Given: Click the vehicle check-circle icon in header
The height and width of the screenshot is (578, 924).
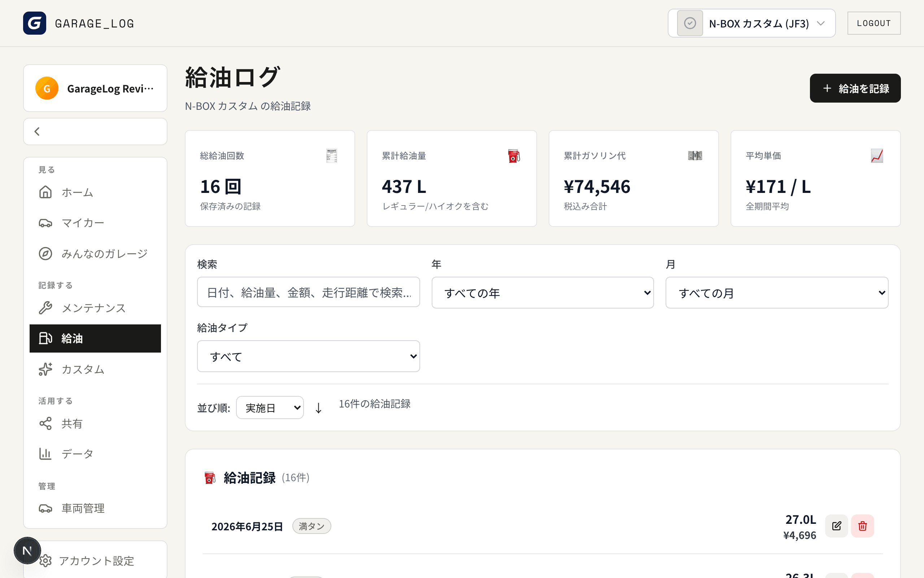Looking at the screenshot, I should 689,23.
